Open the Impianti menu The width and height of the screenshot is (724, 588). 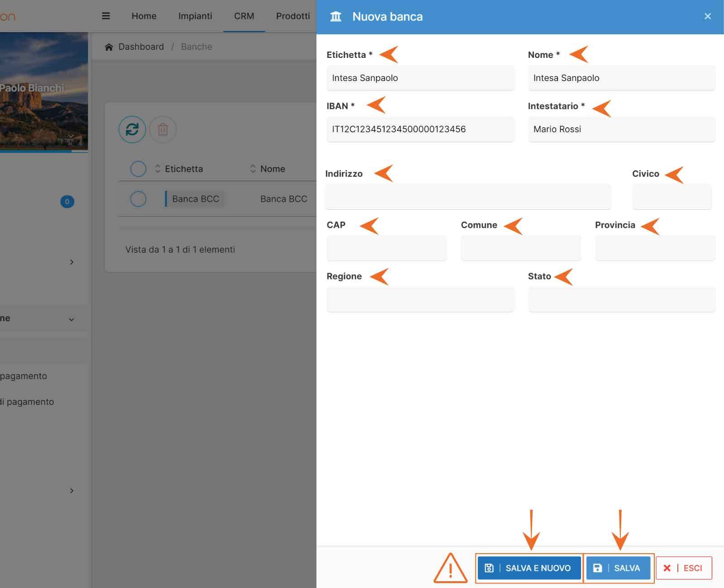(x=195, y=16)
